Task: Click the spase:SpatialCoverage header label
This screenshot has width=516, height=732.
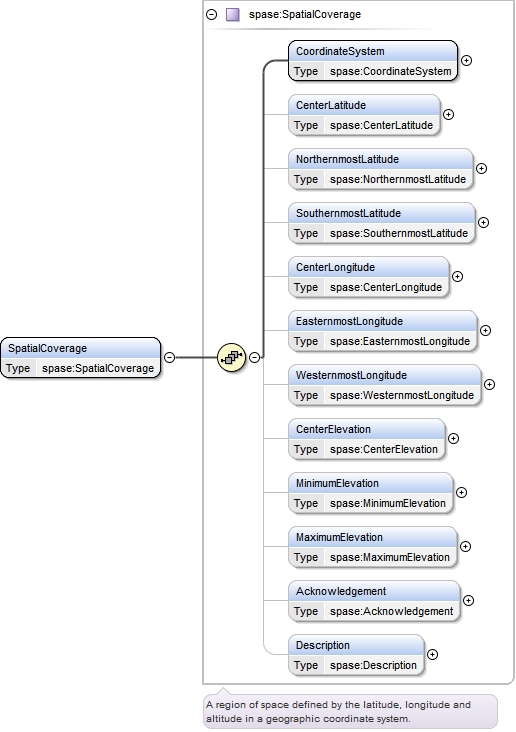Action: pos(305,14)
